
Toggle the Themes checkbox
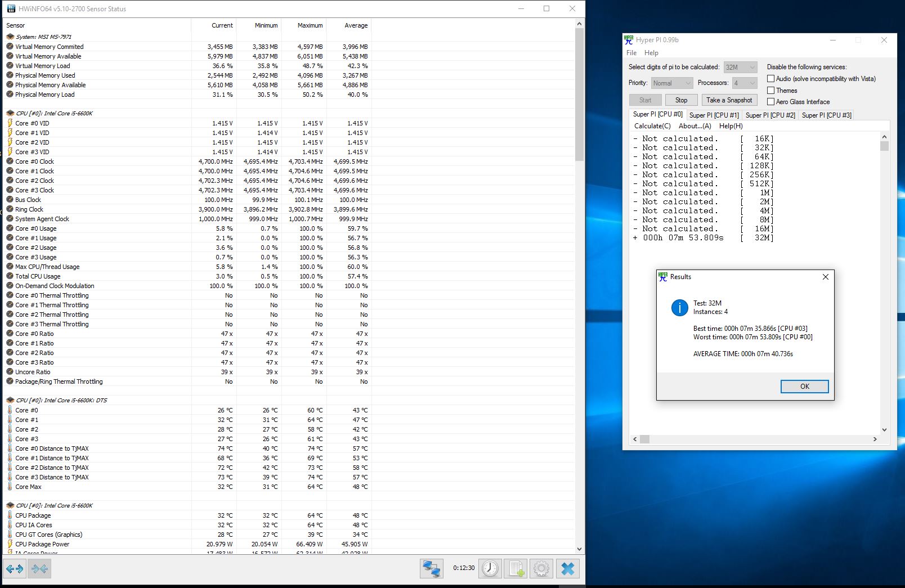(770, 91)
